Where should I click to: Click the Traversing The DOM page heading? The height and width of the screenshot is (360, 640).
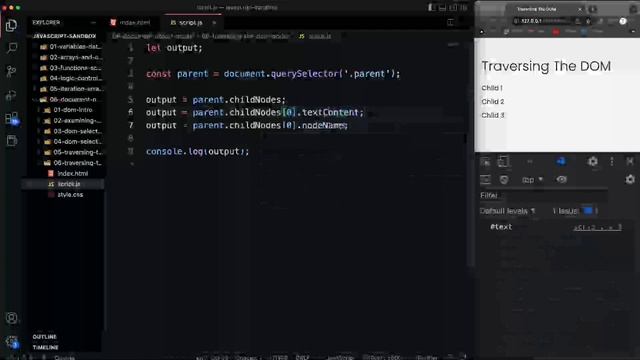[x=546, y=66]
